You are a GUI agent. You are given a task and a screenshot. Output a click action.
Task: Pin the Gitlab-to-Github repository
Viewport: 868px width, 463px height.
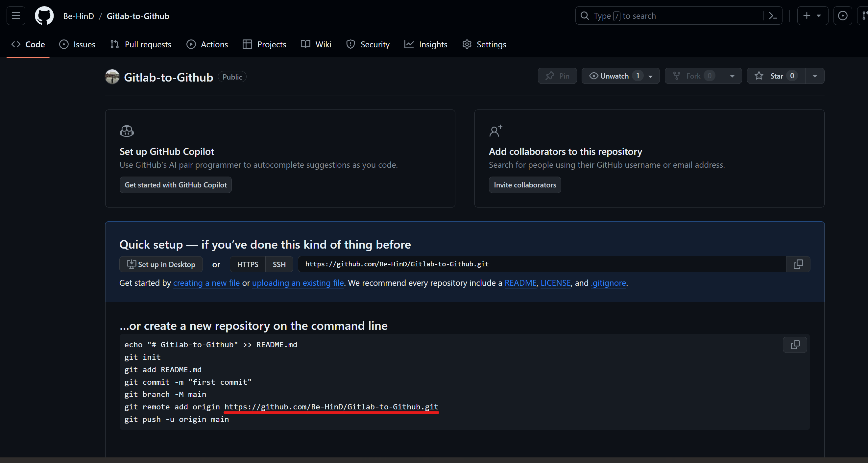pos(557,76)
